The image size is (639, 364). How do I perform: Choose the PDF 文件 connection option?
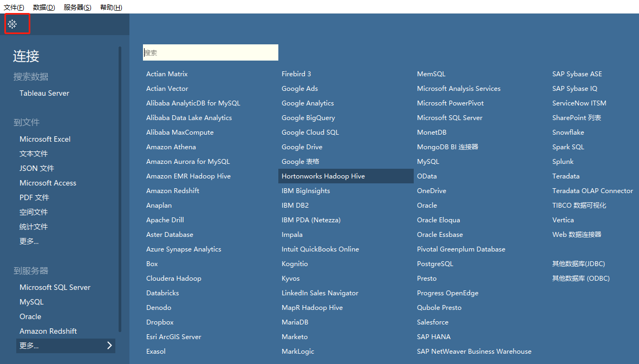pos(34,197)
